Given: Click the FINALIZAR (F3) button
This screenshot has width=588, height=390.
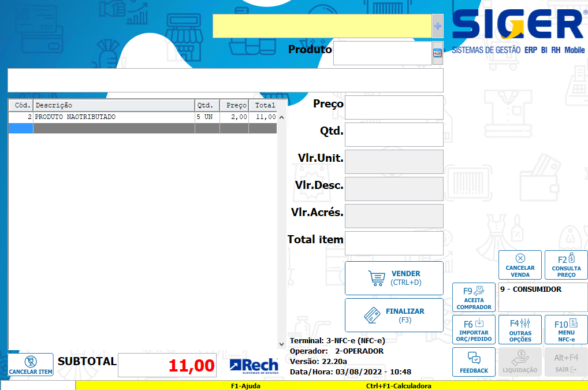Looking at the screenshot, I should point(394,315).
